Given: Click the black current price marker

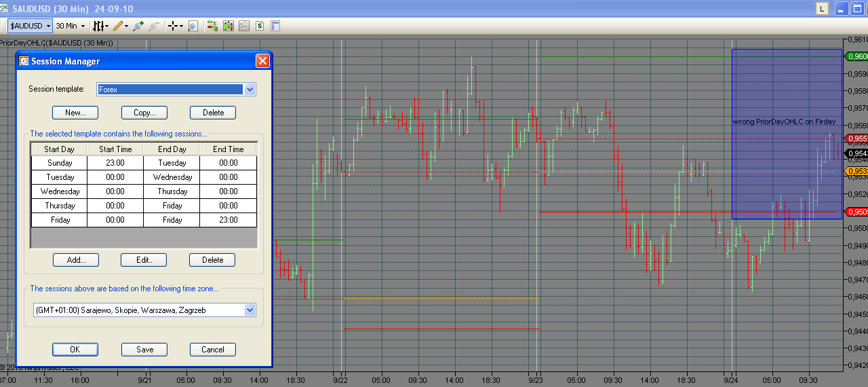Looking at the screenshot, I should tap(856, 153).
